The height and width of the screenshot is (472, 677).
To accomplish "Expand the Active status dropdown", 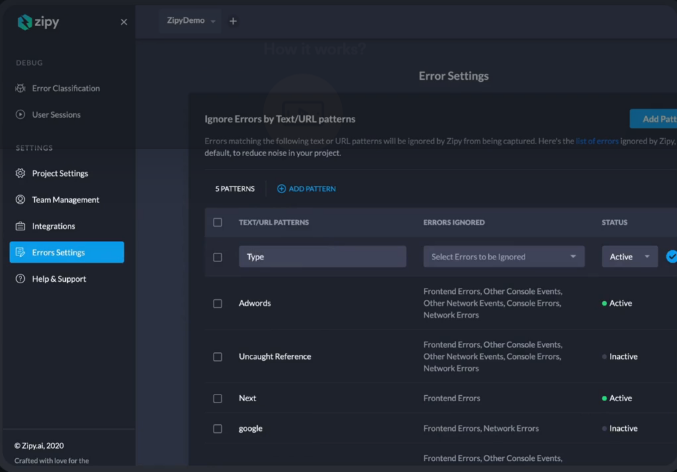I will click(629, 257).
